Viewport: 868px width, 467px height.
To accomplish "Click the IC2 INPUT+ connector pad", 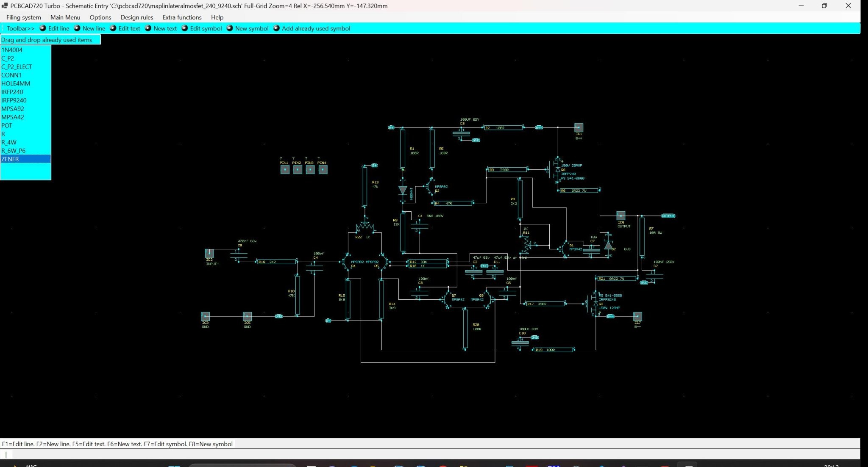I will click(209, 253).
